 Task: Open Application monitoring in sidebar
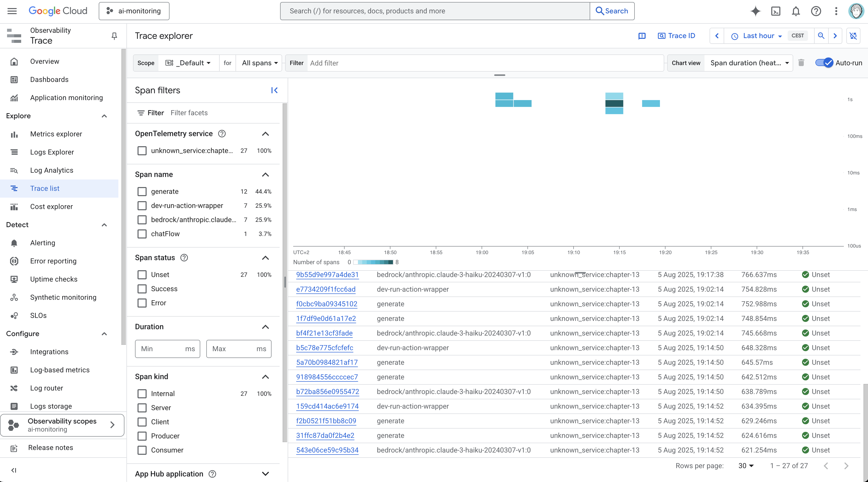tap(66, 98)
